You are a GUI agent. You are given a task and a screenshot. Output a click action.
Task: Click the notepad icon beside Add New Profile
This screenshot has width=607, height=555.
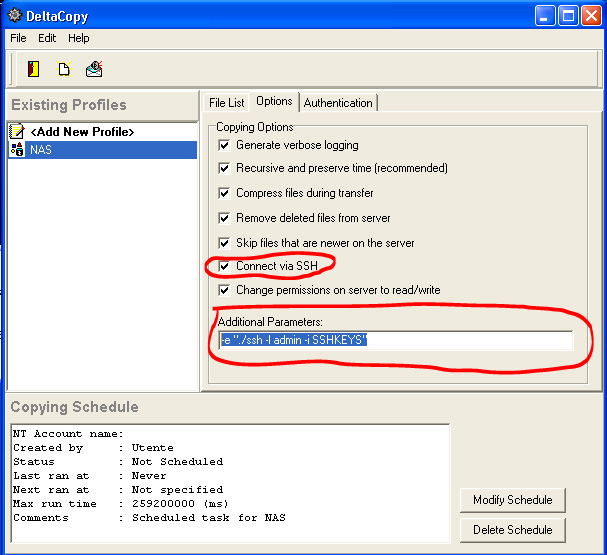(x=17, y=132)
